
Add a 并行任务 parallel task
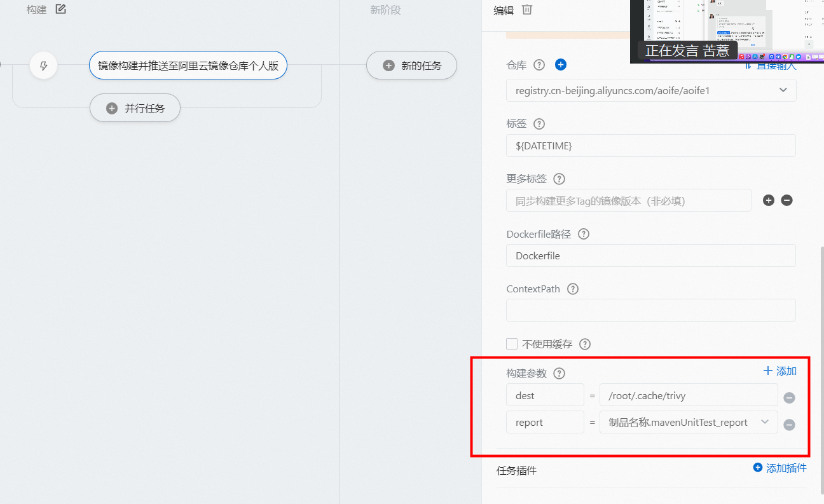click(x=135, y=108)
